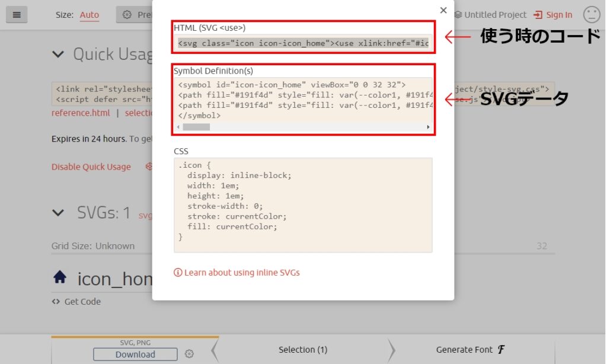Click the Sign In link

[553, 15]
